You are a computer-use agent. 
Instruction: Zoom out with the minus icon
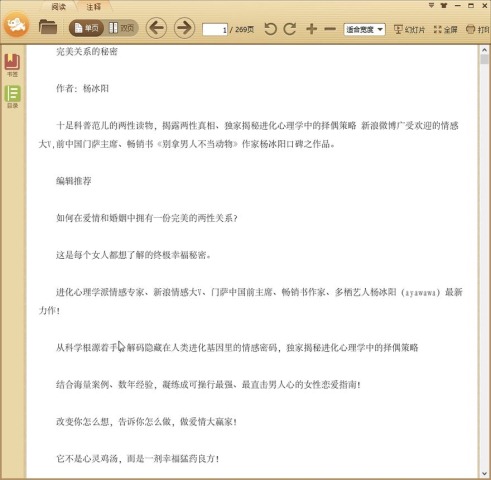pyautogui.click(x=330, y=29)
